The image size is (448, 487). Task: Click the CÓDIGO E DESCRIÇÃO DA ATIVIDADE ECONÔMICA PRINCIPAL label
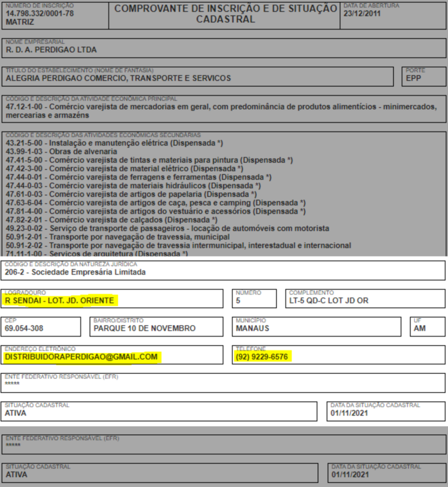tap(91, 99)
